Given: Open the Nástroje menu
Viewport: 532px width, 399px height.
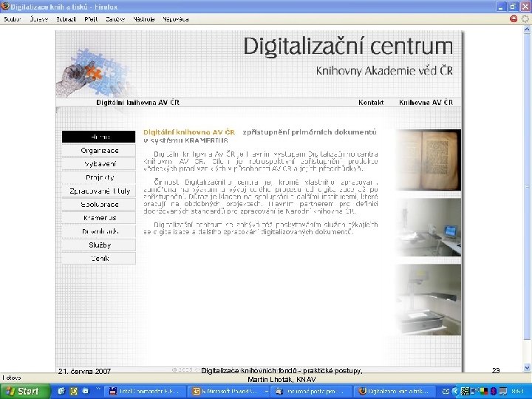Looking at the screenshot, I should coord(144,19).
